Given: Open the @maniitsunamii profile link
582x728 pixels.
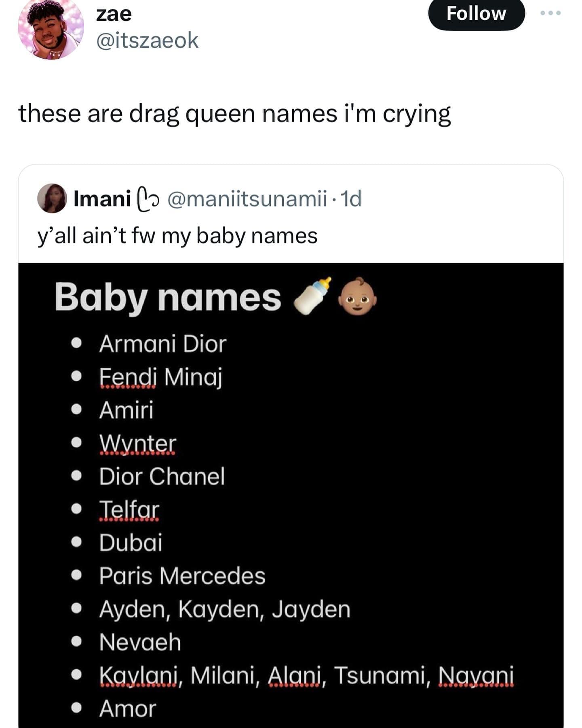Looking at the screenshot, I should (x=247, y=199).
